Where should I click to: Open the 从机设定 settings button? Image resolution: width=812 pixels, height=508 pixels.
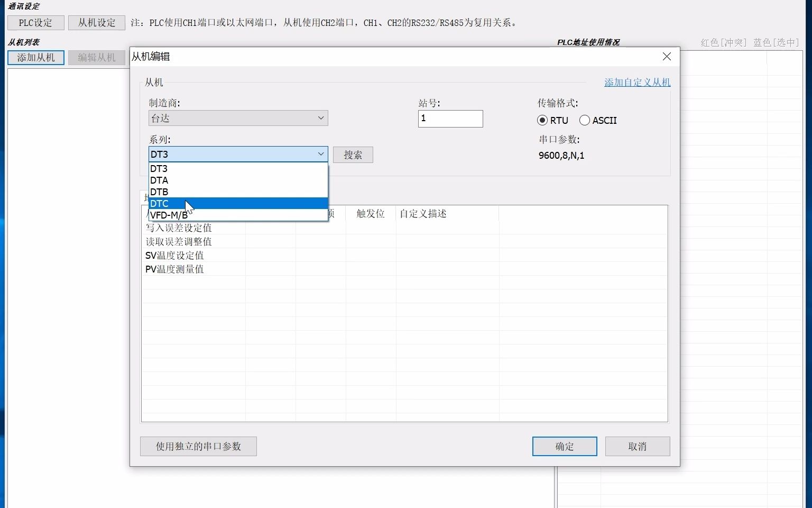click(97, 23)
